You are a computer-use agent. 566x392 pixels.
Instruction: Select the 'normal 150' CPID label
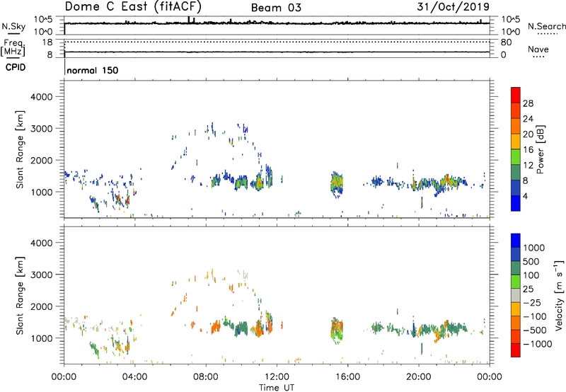point(93,70)
